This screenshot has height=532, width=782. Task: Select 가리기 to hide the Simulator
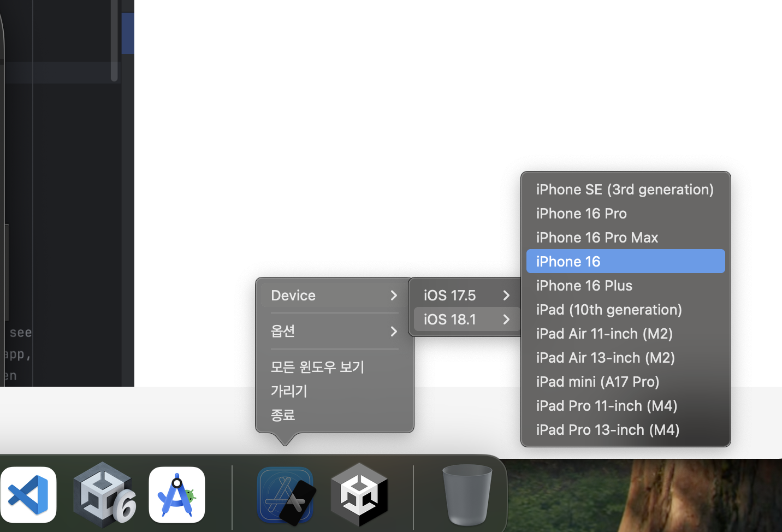pos(335,391)
